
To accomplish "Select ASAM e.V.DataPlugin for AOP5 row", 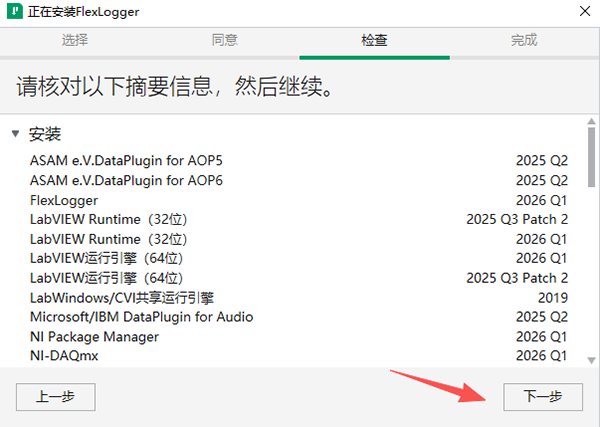I will coord(298,160).
